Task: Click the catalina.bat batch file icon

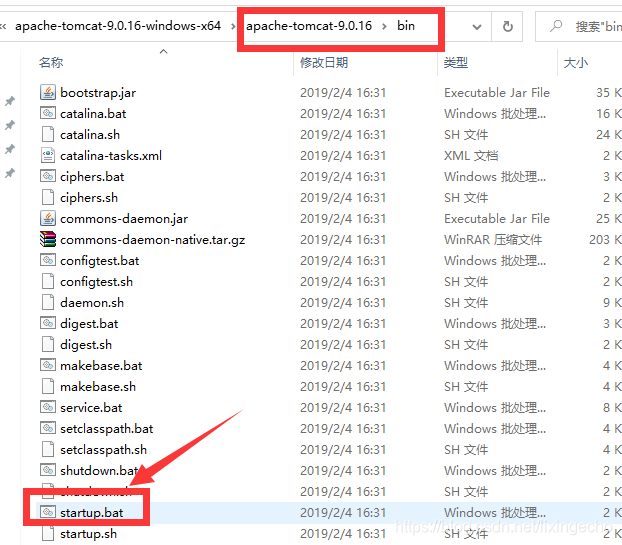Action: click(x=48, y=113)
